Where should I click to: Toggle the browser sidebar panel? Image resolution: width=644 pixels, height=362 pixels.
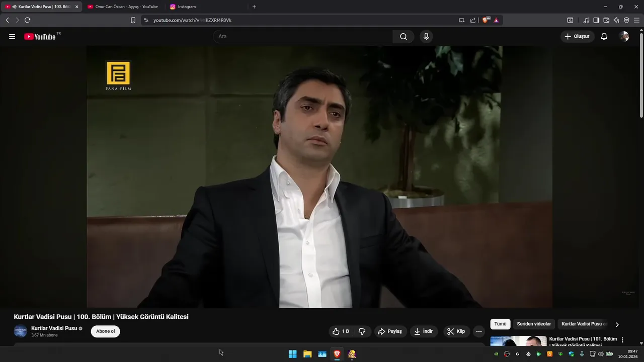point(596,20)
